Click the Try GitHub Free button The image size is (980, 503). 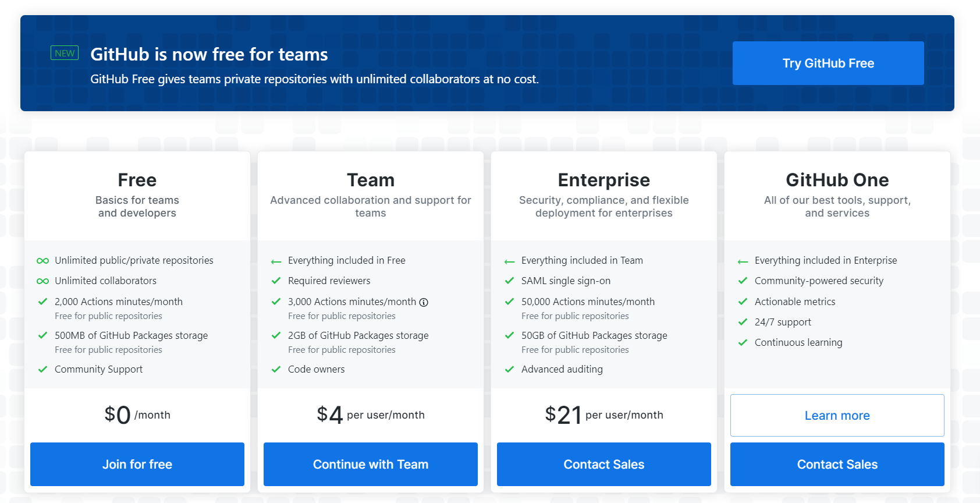(828, 63)
